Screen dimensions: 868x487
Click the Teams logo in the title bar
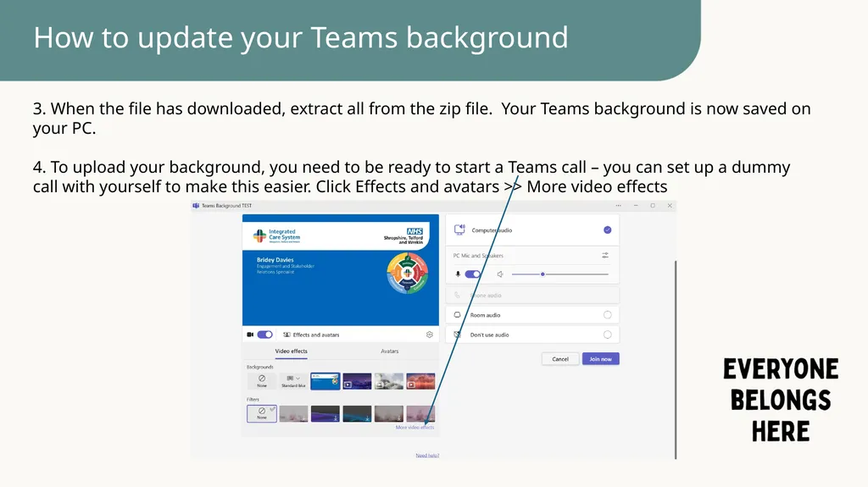click(196, 205)
